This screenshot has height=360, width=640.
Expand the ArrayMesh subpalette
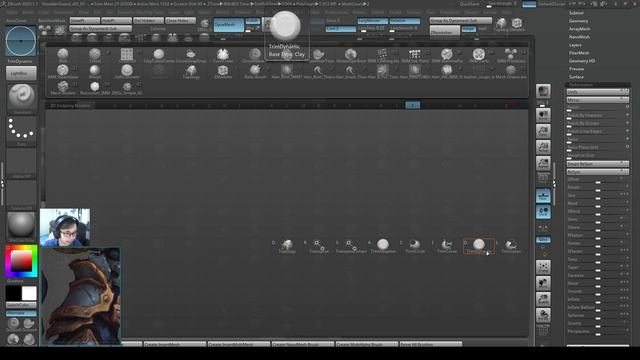pyautogui.click(x=579, y=29)
